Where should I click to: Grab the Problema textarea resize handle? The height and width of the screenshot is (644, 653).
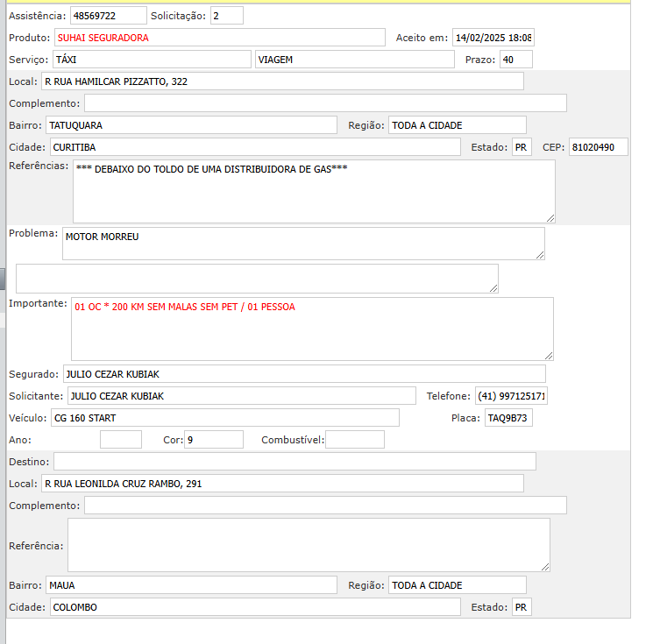539,254
